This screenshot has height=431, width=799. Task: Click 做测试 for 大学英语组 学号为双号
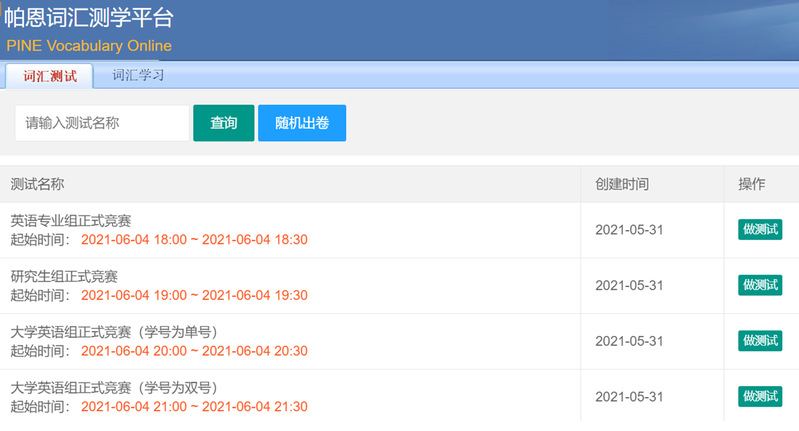760,397
